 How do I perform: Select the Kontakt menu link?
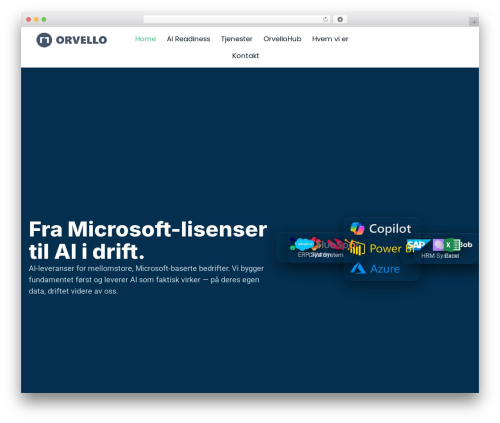click(245, 56)
